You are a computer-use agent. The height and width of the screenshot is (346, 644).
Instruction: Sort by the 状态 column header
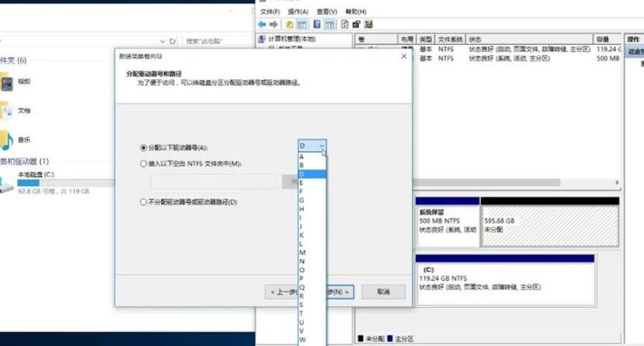click(529, 39)
